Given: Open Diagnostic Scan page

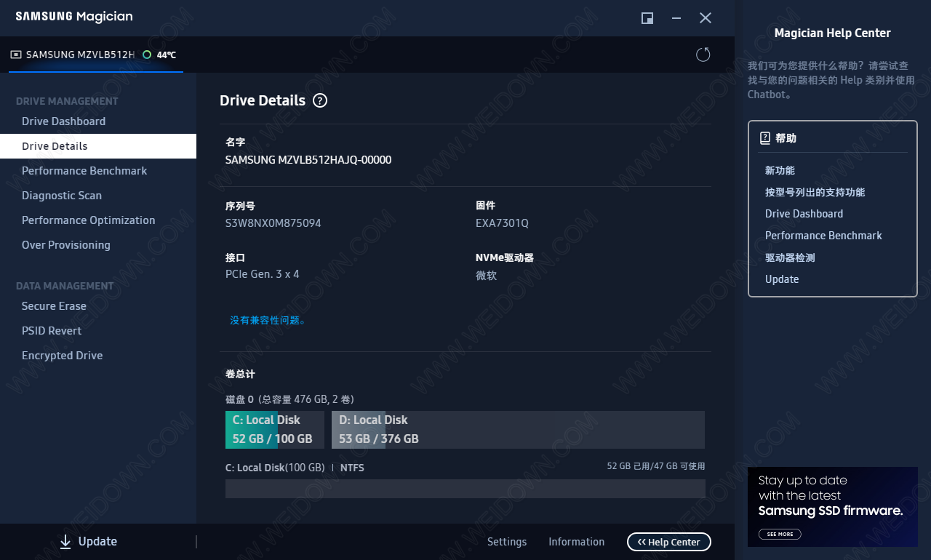Looking at the screenshot, I should 62,196.
